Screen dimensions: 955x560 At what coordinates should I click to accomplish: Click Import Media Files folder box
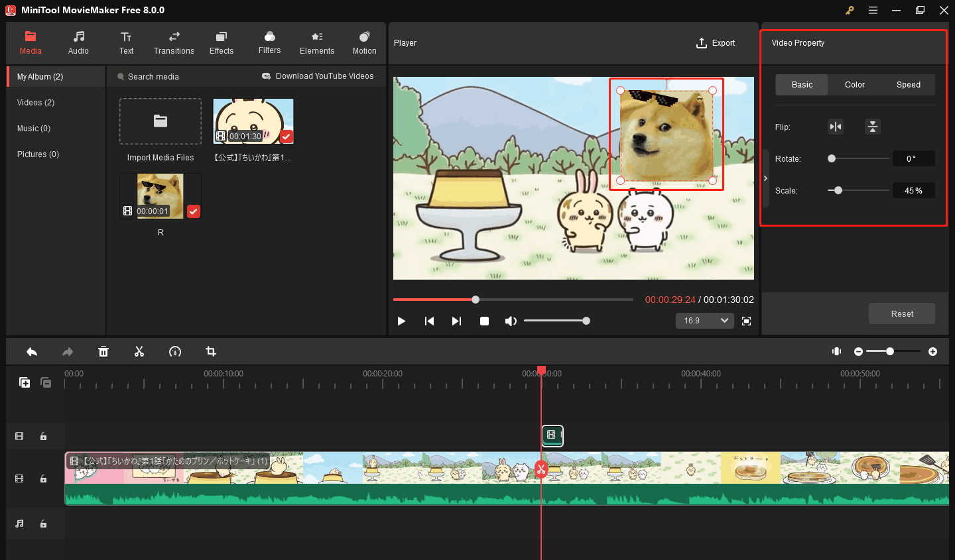point(160,121)
